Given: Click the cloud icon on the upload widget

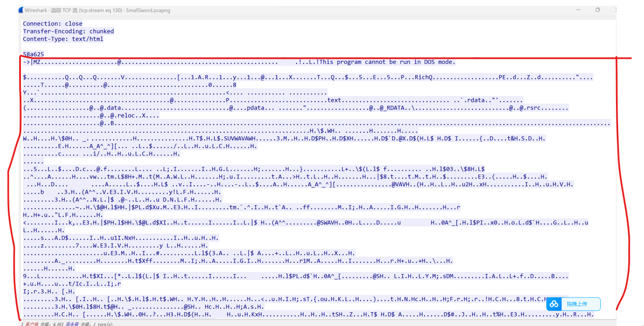Looking at the screenshot, I should (554, 304).
